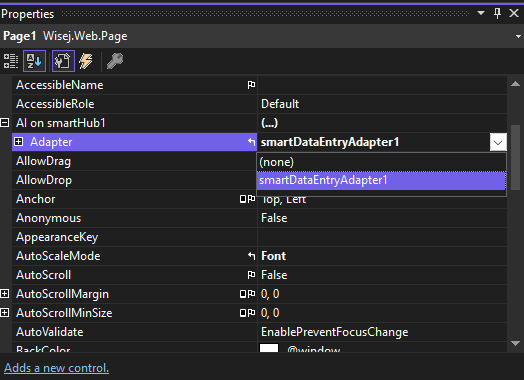Select the AutoValidate property
This screenshot has width=524, height=380.
pyautogui.click(x=135, y=332)
